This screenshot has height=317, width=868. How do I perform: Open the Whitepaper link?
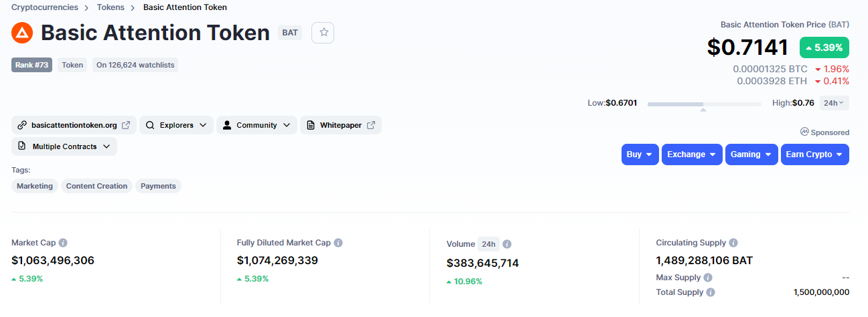click(x=341, y=125)
